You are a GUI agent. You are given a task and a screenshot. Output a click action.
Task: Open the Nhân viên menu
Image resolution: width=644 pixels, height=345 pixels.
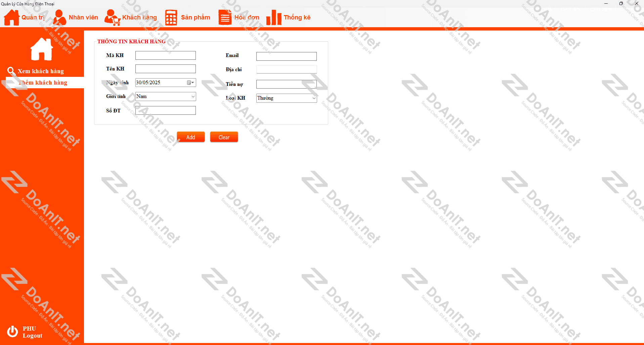[83, 17]
